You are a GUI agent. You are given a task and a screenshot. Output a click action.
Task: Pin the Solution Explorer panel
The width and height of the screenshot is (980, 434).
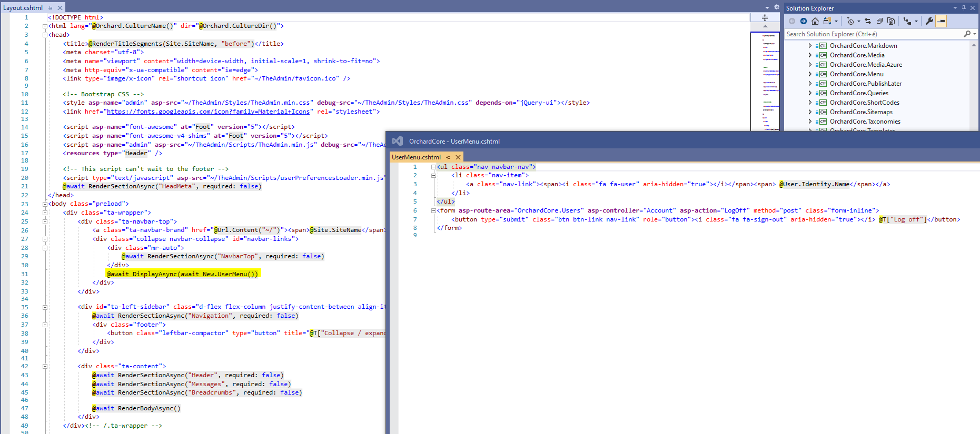(964, 8)
